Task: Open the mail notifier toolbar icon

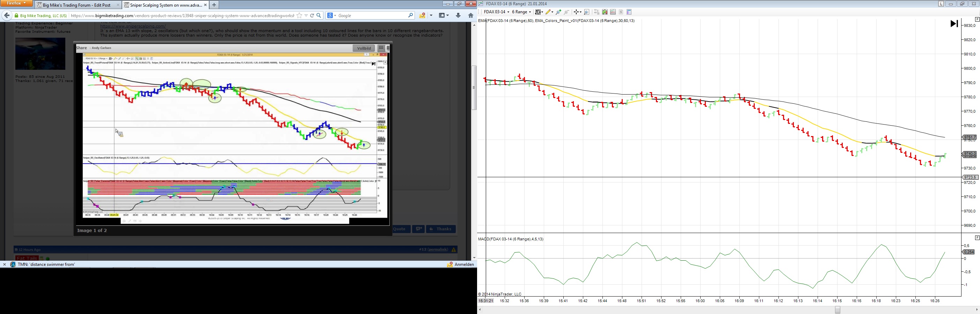Action: click(x=422, y=16)
